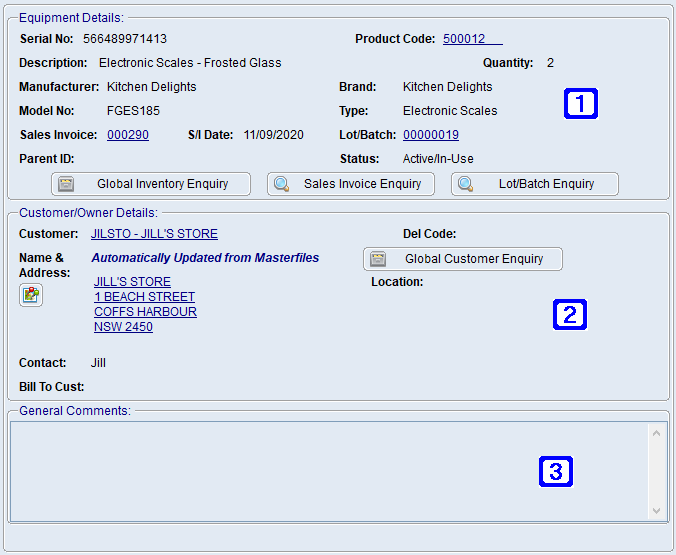Click the S/I Date value 11/09/2020
The height and width of the screenshot is (555, 676).
coord(274,135)
